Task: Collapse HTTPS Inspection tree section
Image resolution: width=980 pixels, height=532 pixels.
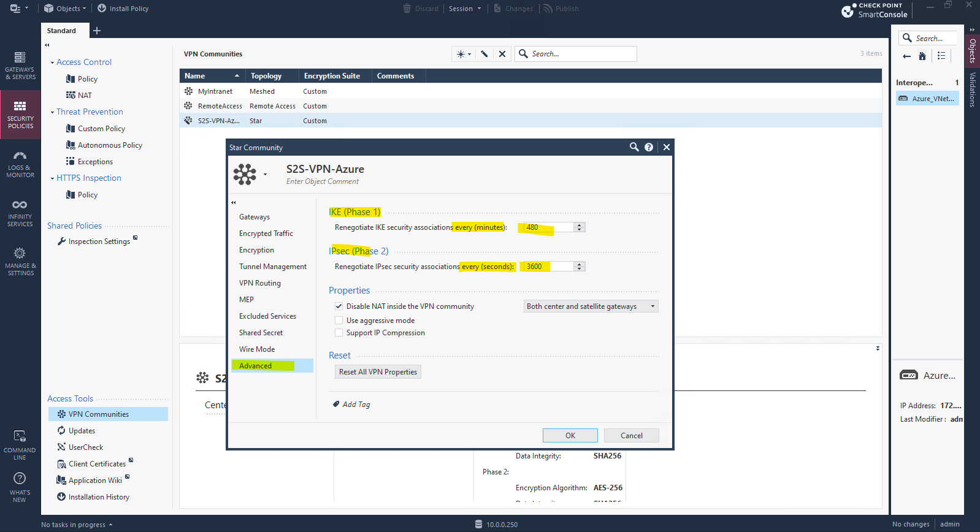Action: 52,178
